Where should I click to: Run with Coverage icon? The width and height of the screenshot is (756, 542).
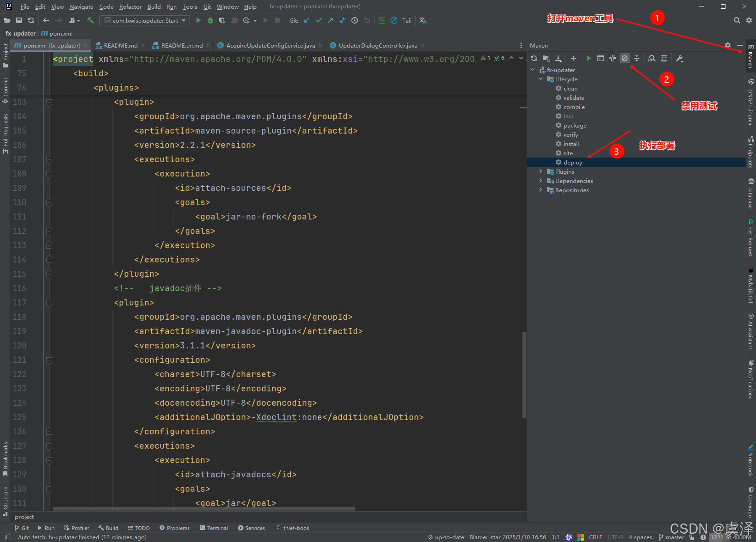[x=222, y=20]
